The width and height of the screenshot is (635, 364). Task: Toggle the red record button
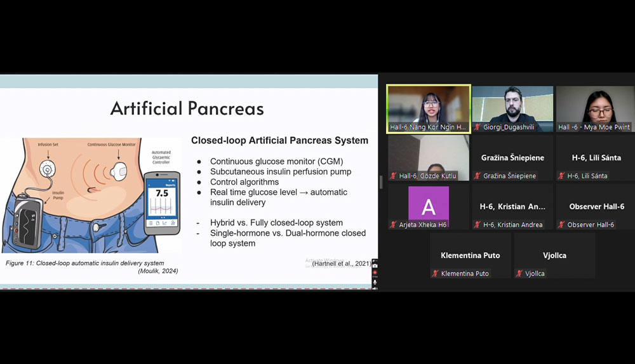375,273
